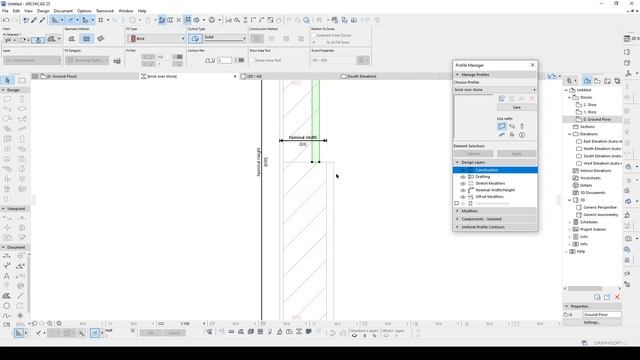Screen dimensions: 640x360
Task: Open the Outline Type Solid dropdown
Action: pos(225,38)
